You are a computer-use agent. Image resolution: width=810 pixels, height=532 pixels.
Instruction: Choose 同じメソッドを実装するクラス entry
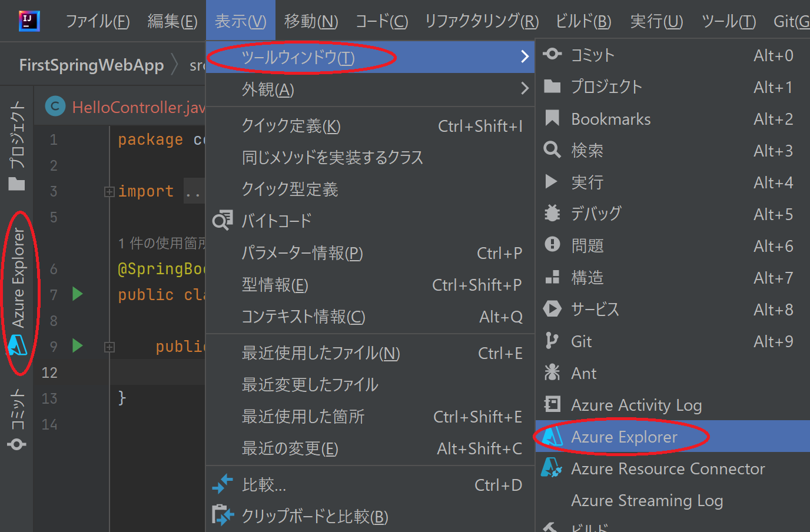tap(370, 158)
